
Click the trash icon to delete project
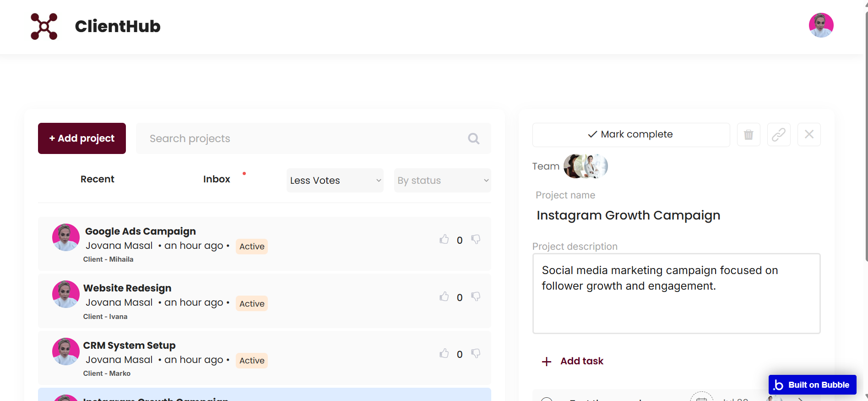pyautogui.click(x=749, y=134)
